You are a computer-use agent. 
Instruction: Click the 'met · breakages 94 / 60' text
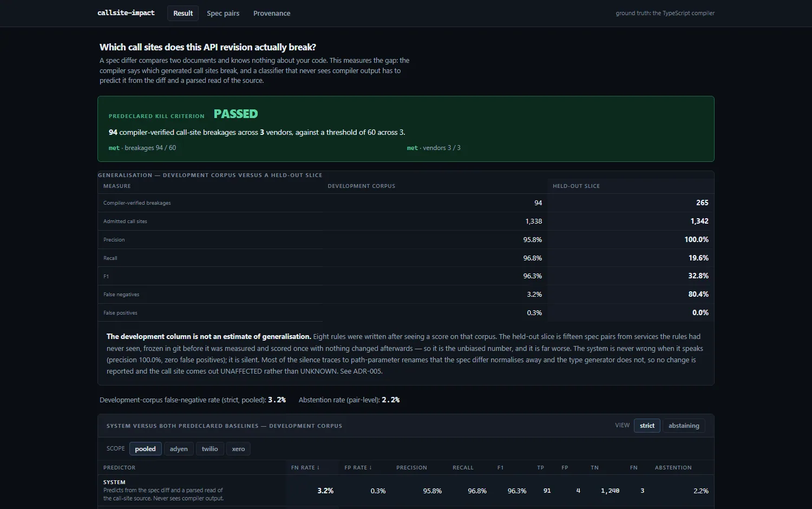[142, 148]
